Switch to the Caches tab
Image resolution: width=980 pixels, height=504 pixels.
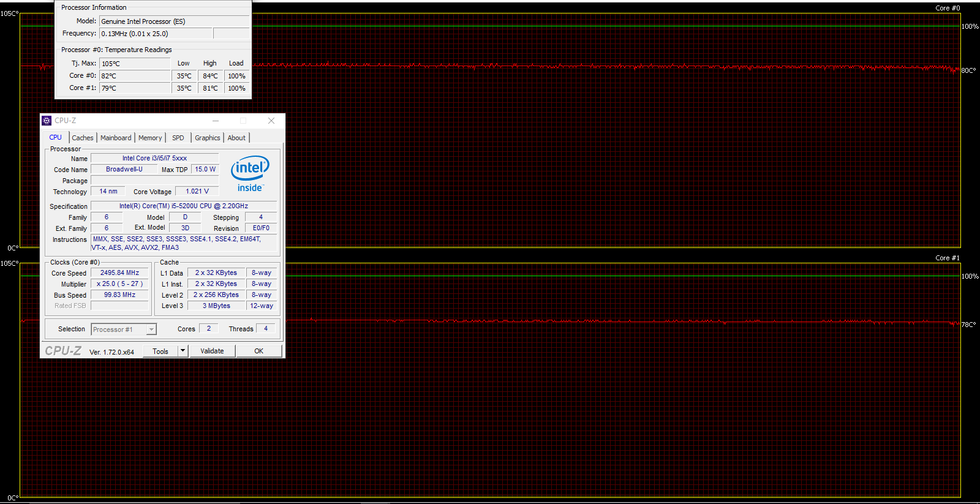(x=83, y=138)
